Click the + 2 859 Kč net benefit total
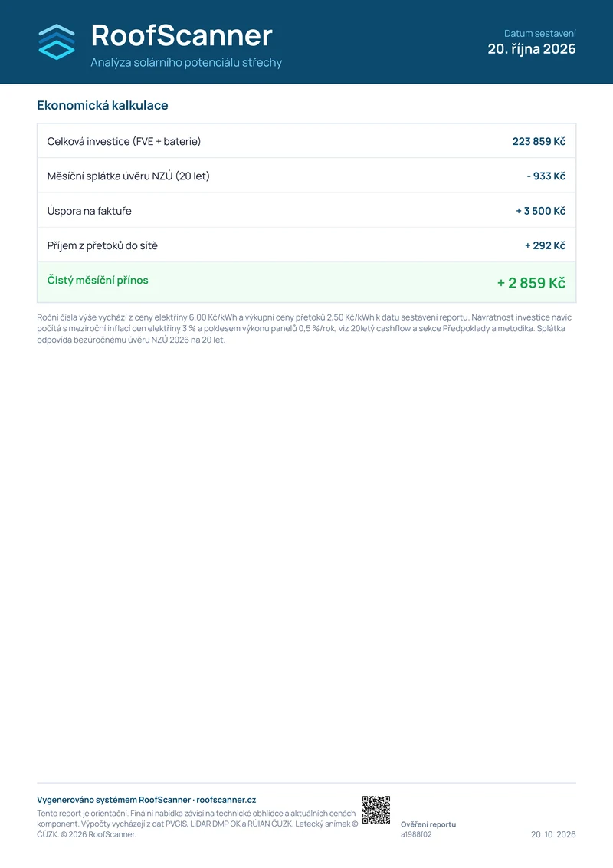The height and width of the screenshot is (868, 613). click(531, 283)
